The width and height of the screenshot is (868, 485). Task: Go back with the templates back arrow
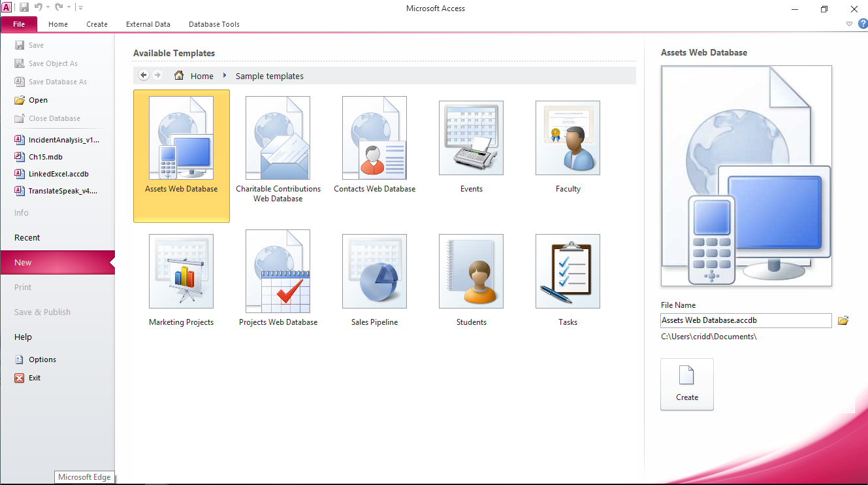144,75
